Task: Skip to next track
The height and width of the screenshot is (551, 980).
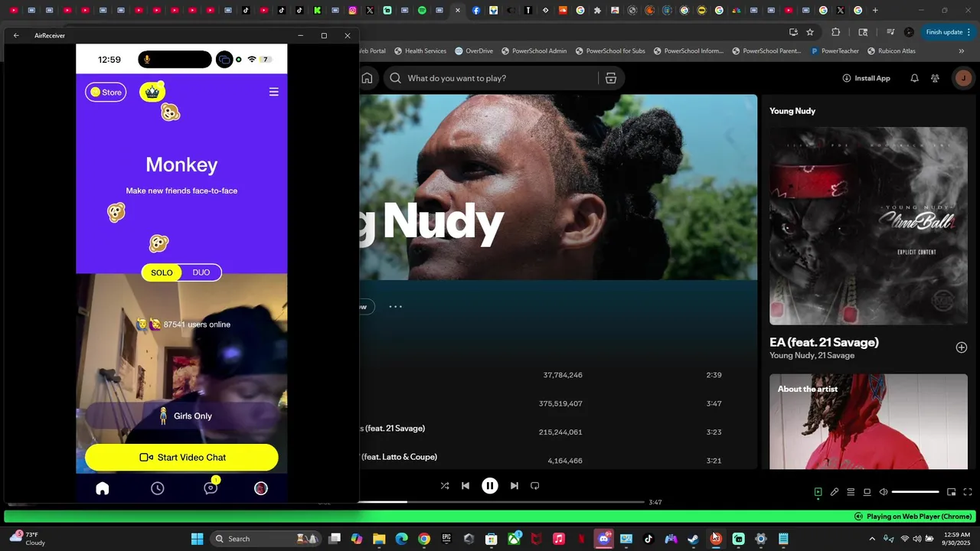Action: pos(514,486)
